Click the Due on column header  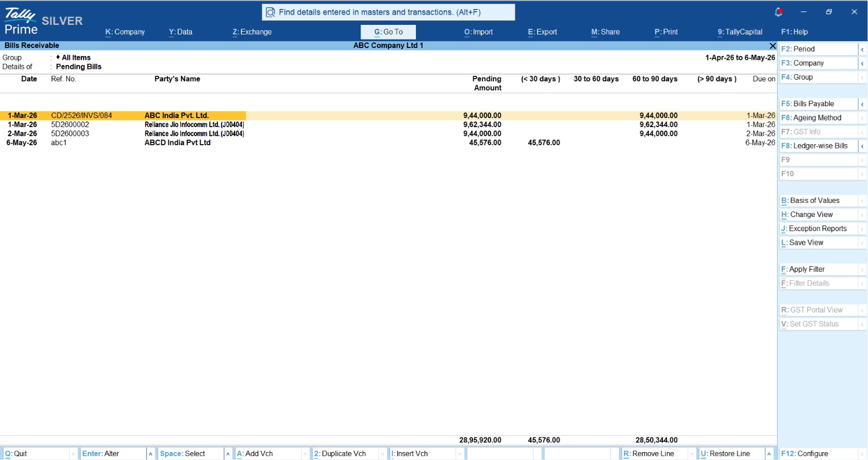coord(764,79)
